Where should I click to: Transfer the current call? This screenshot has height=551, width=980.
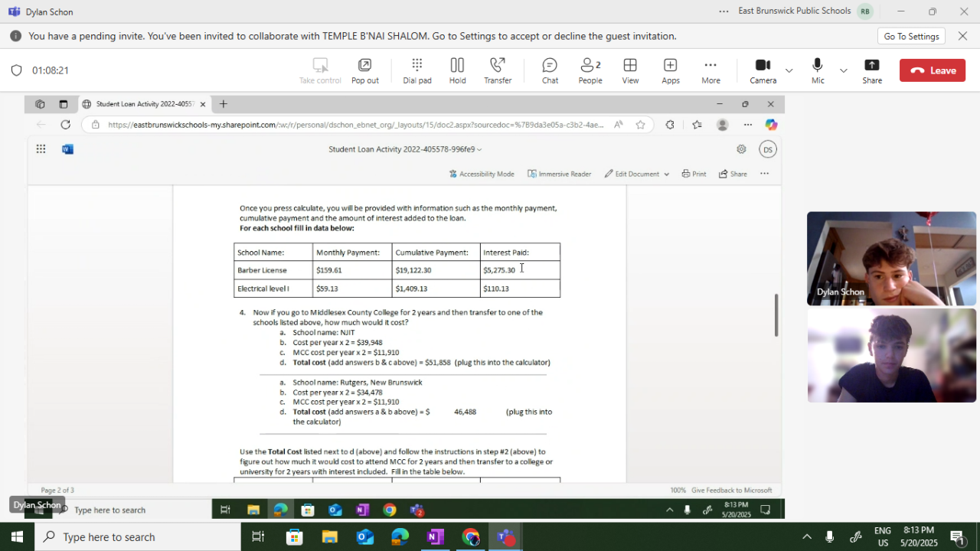(498, 70)
